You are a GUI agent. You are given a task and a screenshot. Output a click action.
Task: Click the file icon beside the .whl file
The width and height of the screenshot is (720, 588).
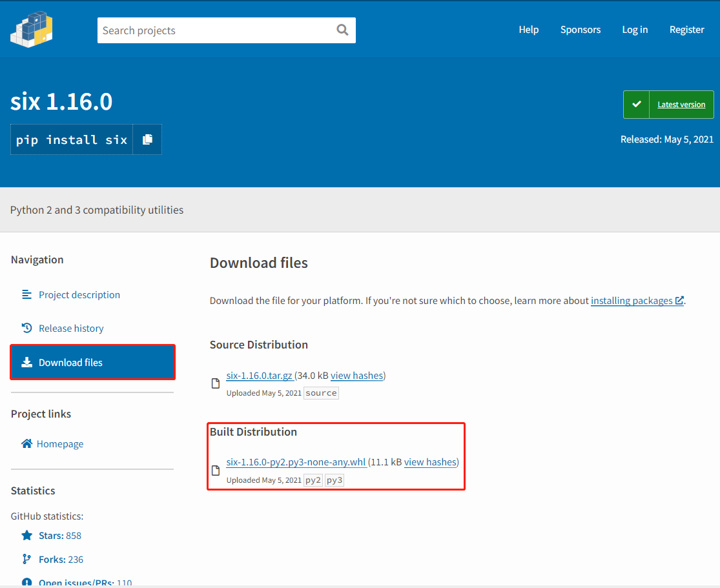pos(216,471)
